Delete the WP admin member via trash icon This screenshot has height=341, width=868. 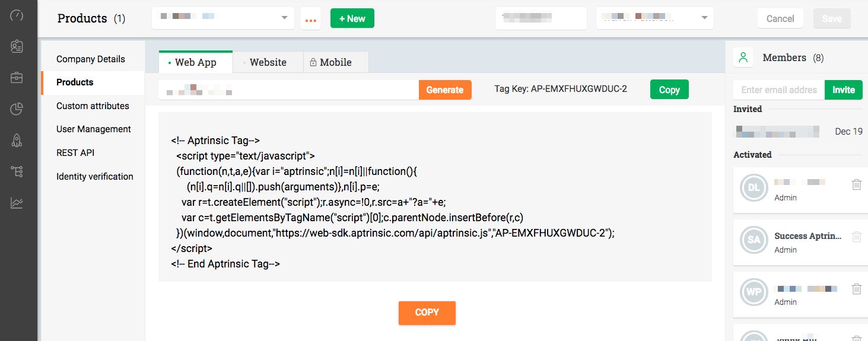pyautogui.click(x=857, y=289)
